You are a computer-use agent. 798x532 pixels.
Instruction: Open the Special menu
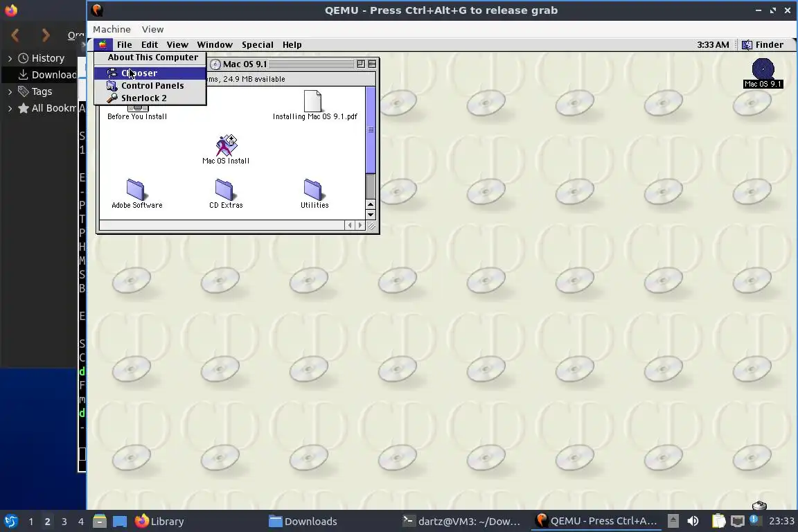[258, 45]
